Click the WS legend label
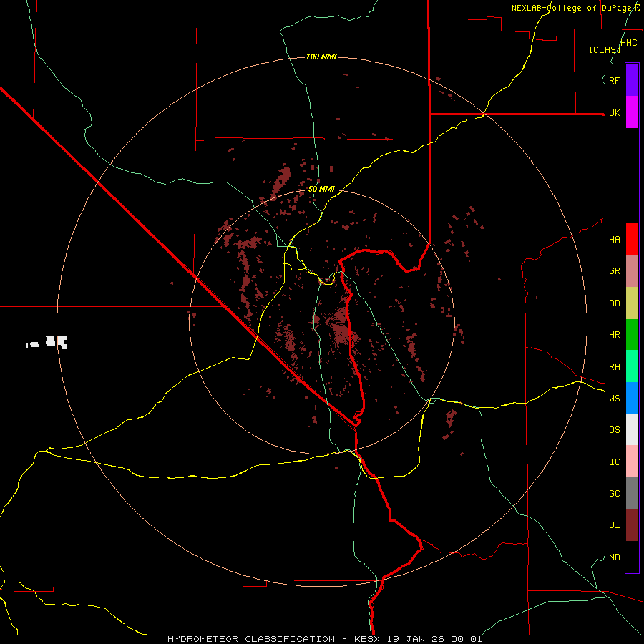Screen dimensions: 644x644 614,398
